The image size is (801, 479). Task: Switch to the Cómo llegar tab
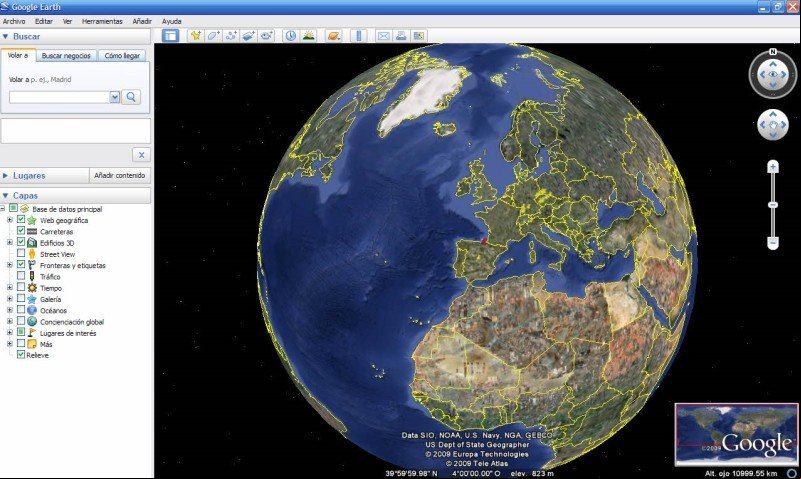[122, 56]
